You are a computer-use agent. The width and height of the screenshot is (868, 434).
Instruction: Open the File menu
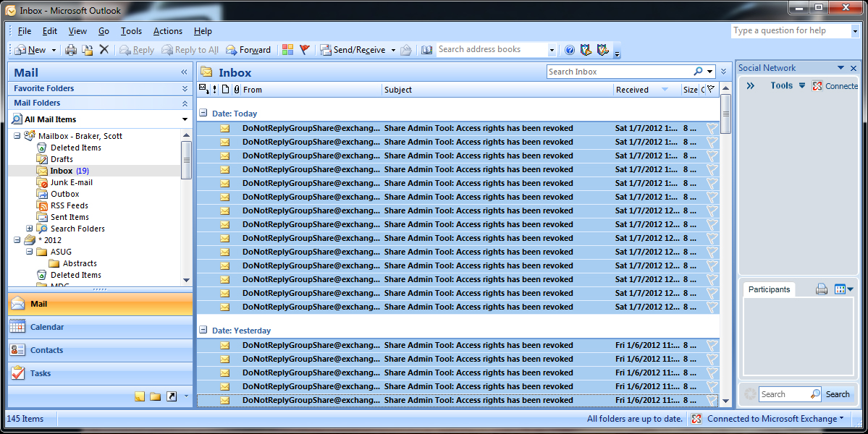[x=25, y=32]
